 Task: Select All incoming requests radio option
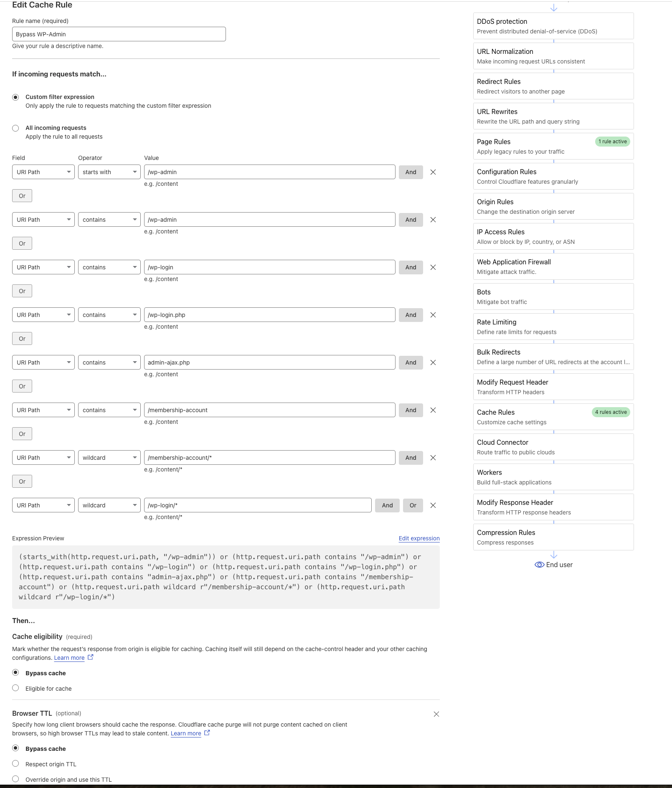point(15,128)
